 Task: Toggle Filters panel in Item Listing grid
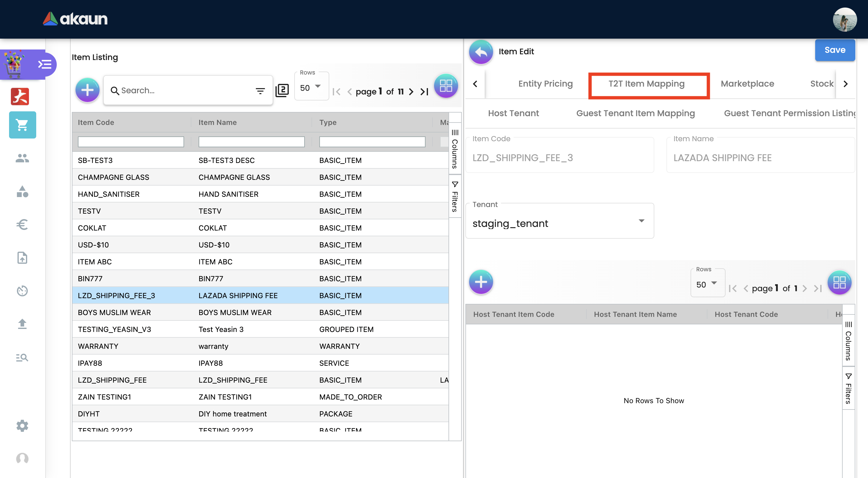click(x=455, y=197)
